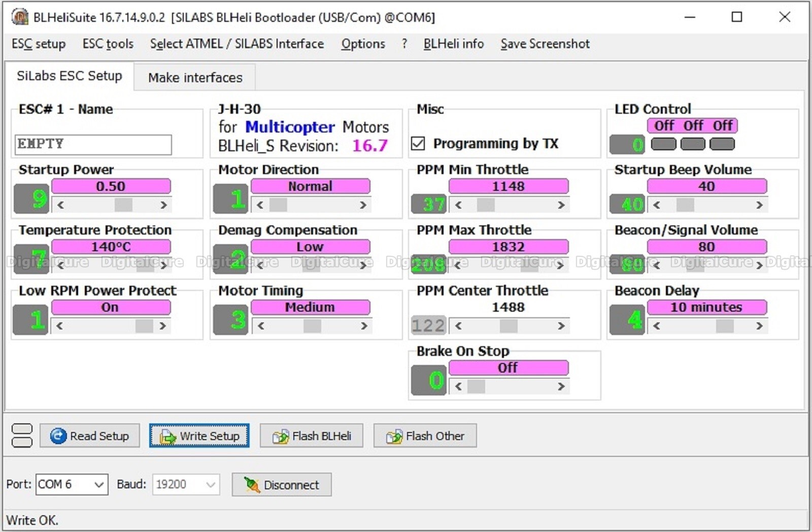Click the Write Setup button
Screen dimensions: 812x532
click(x=199, y=436)
